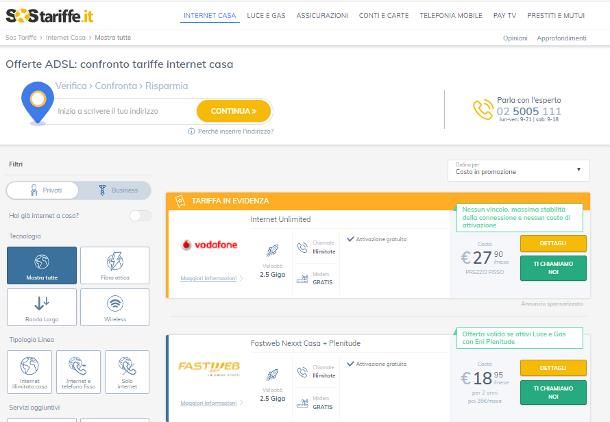This screenshot has height=422, width=610.
Task: Click phone number 02 5005 111
Action: pyautogui.click(x=529, y=111)
